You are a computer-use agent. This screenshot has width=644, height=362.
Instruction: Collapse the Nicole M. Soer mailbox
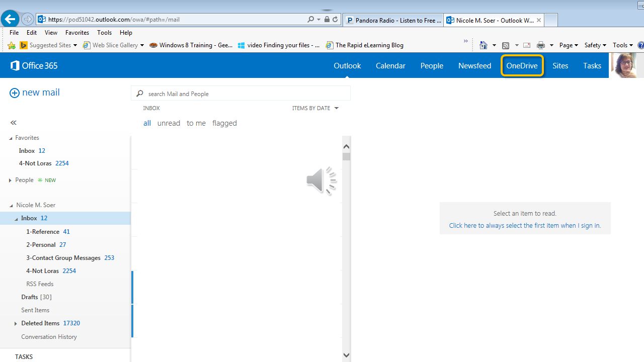point(12,206)
